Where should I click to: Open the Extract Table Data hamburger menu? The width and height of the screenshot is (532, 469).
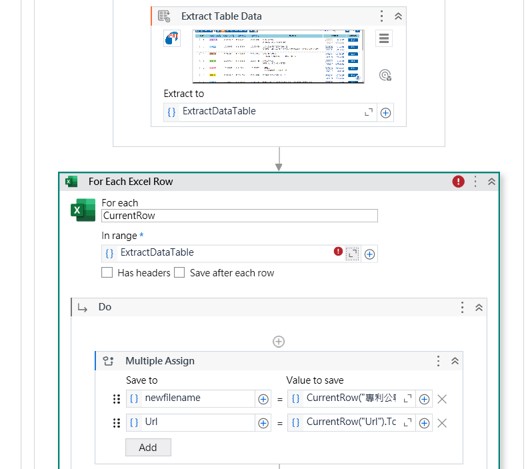tap(384, 38)
